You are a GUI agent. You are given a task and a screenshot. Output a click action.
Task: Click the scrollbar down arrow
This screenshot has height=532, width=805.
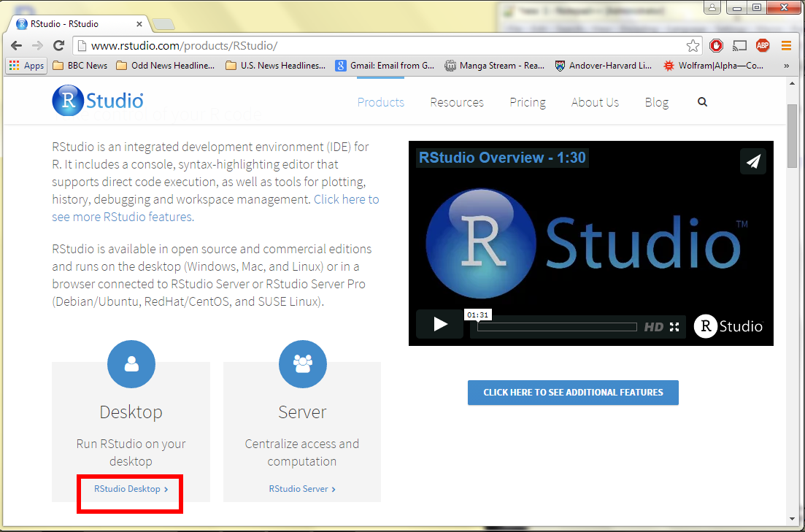[x=792, y=518]
